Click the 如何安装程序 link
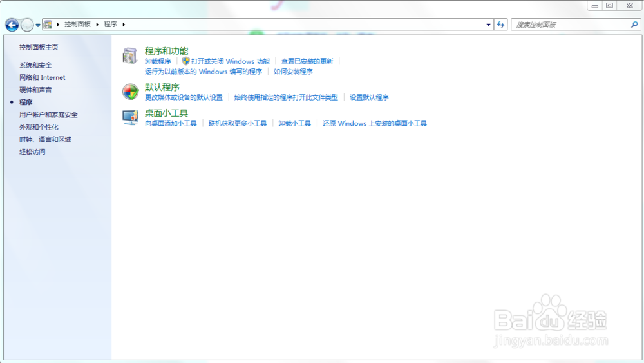 [x=293, y=72]
